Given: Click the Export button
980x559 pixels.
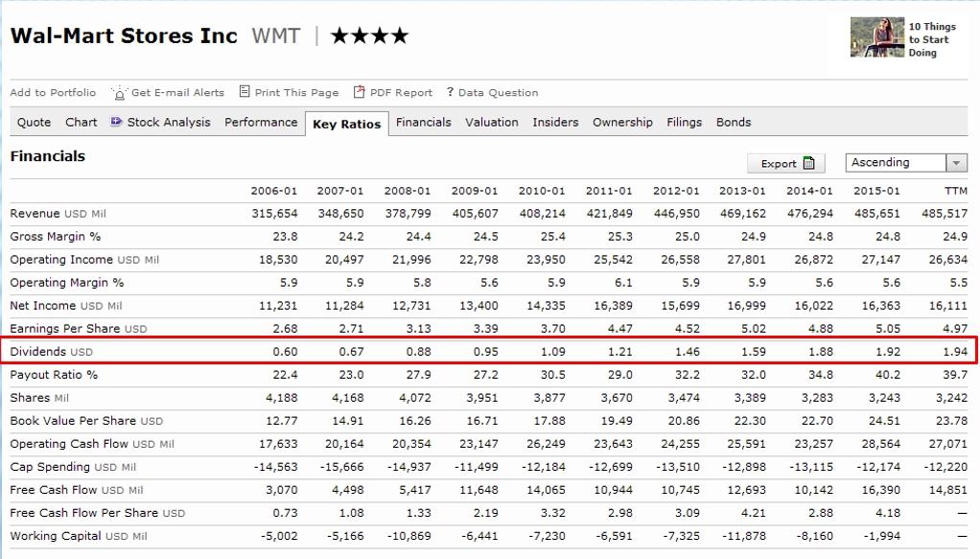Looking at the screenshot, I should point(785,163).
